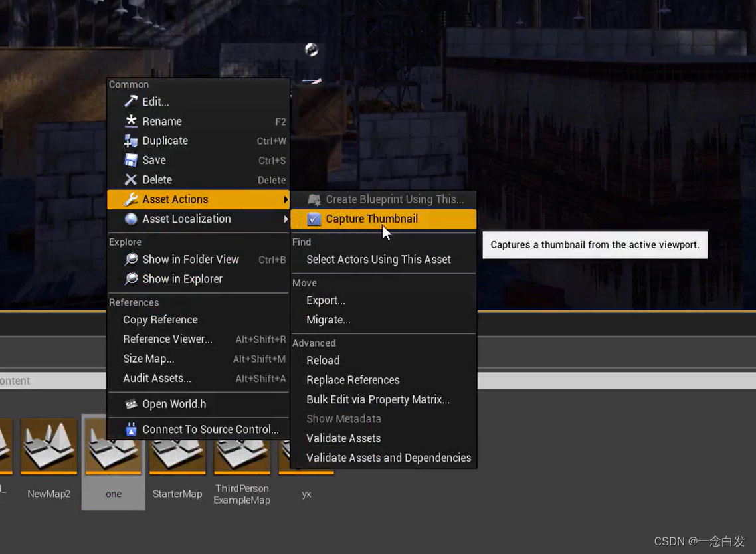
Task: Select Audit Assets...
Action: point(198,378)
